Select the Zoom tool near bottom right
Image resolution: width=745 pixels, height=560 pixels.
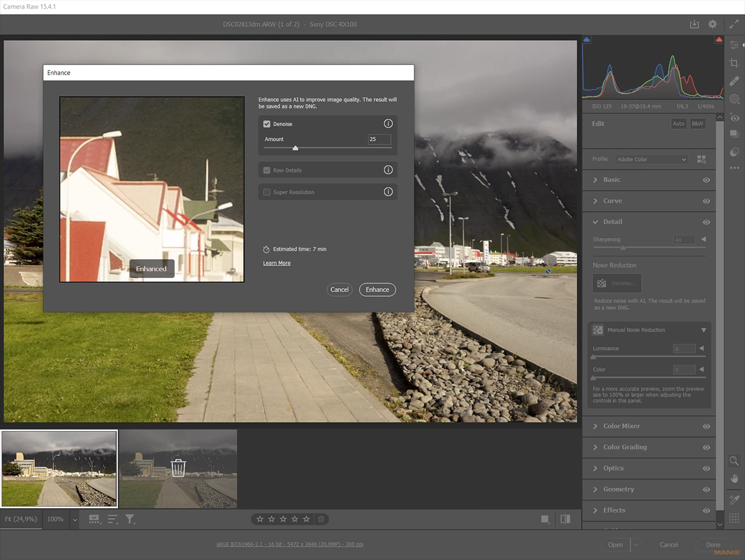pyautogui.click(x=734, y=460)
